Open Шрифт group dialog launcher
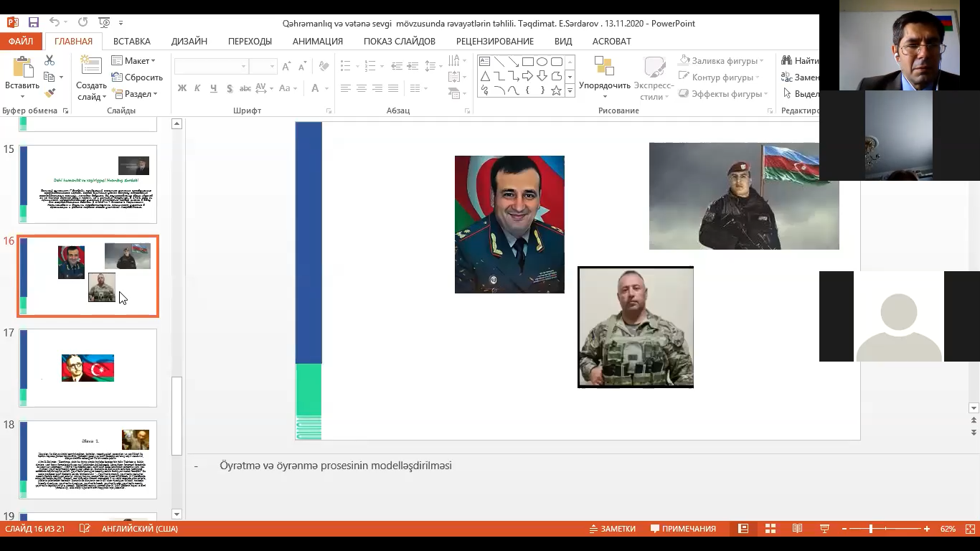The image size is (980, 551). coord(329,111)
